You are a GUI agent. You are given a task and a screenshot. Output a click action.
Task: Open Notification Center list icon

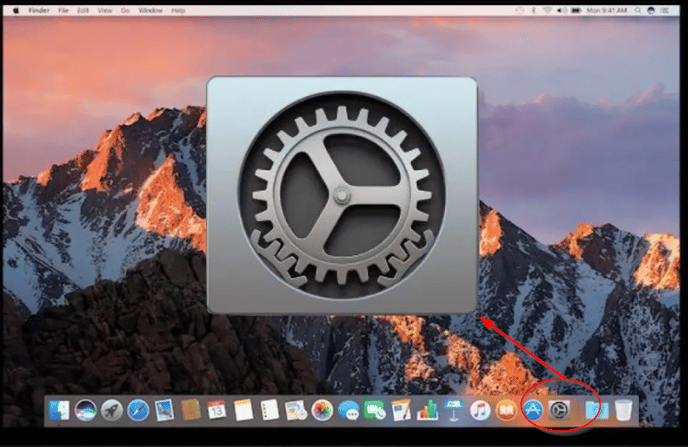point(665,10)
